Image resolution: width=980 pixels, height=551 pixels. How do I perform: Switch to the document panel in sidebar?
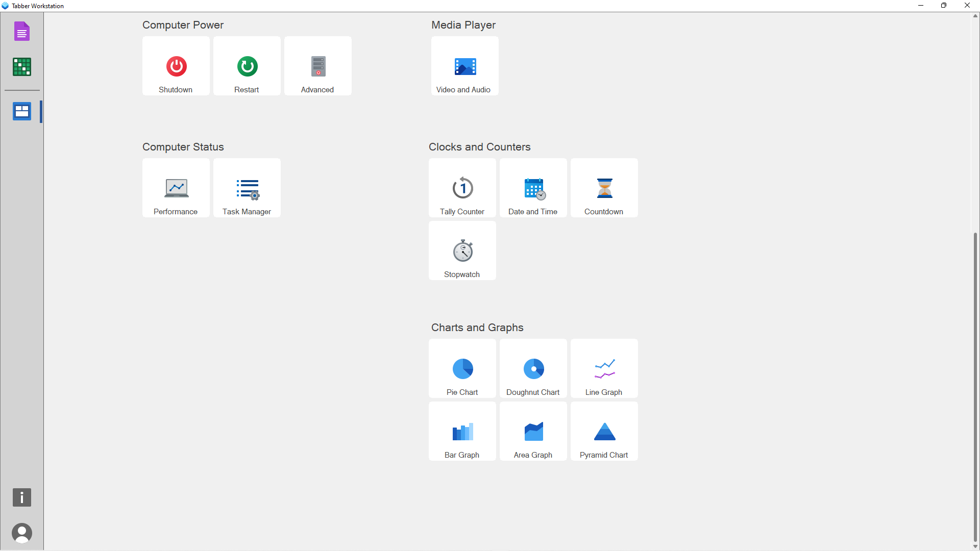coord(21,31)
